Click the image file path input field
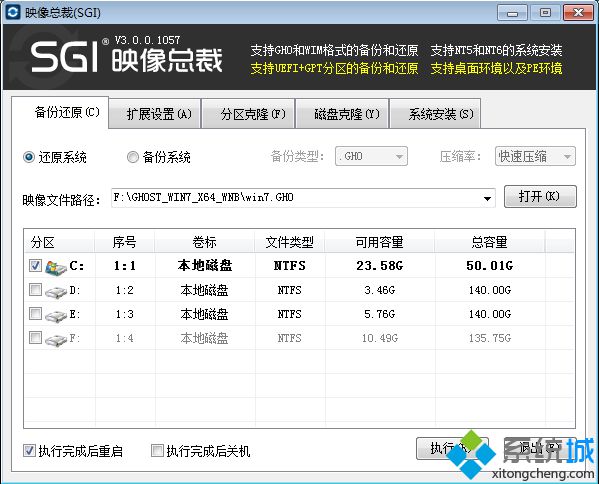This screenshot has width=599, height=484. 303,198
